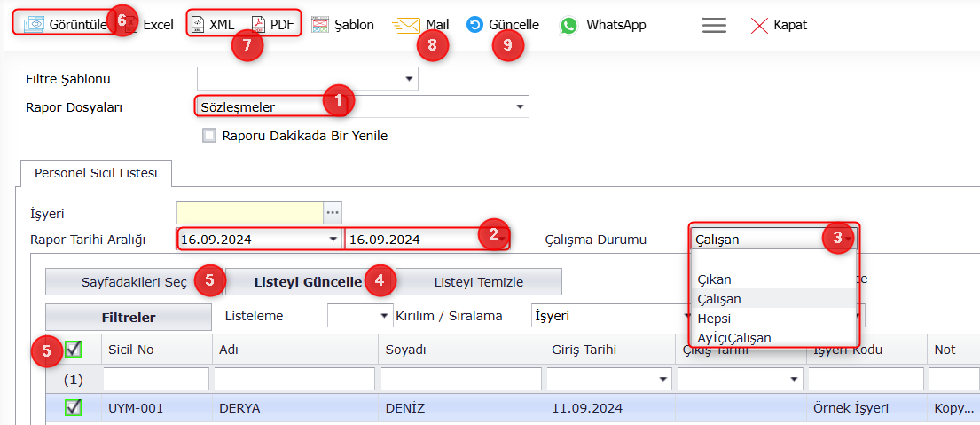Click the XML export icon

pos(198,24)
